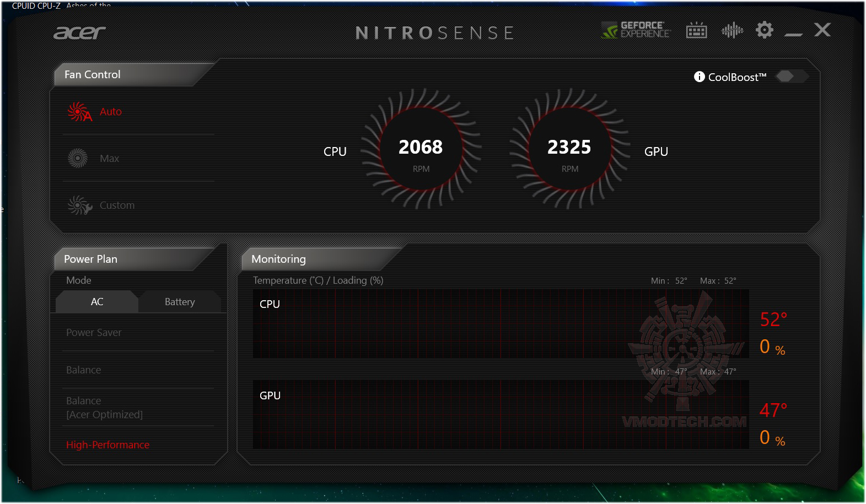Choose the High-Performance power plan
This screenshot has height=504, width=866.
pyautogui.click(x=108, y=445)
